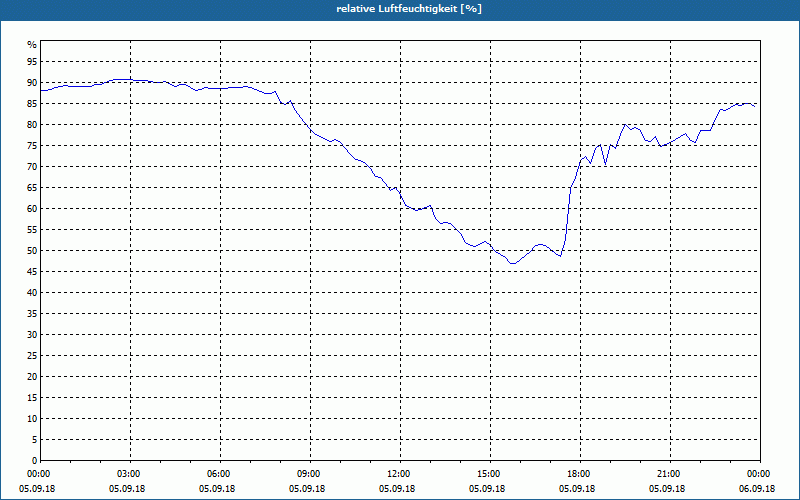Select the y-axis label '90'
The width and height of the screenshot is (800, 500).
click(x=32, y=83)
